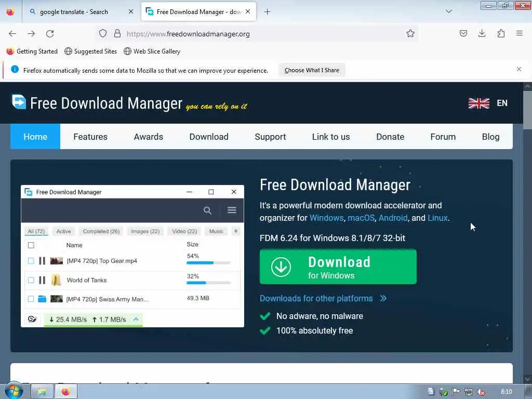Bookmark this page with the star icon
The width and height of the screenshot is (532, 399).
coord(410,33)
